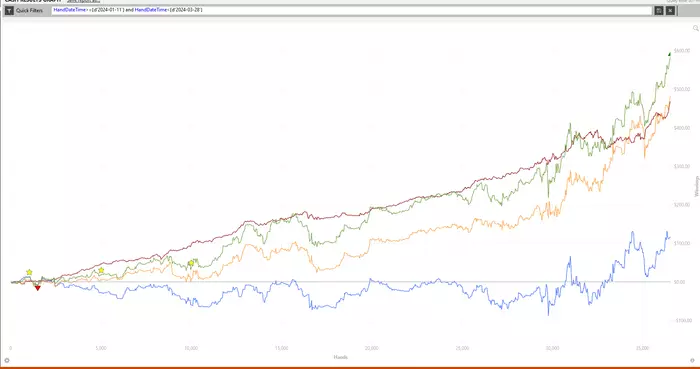This screenshot has height=369, width=700.
Task: Open graph settings gear at bottom right
Action: 692,360
